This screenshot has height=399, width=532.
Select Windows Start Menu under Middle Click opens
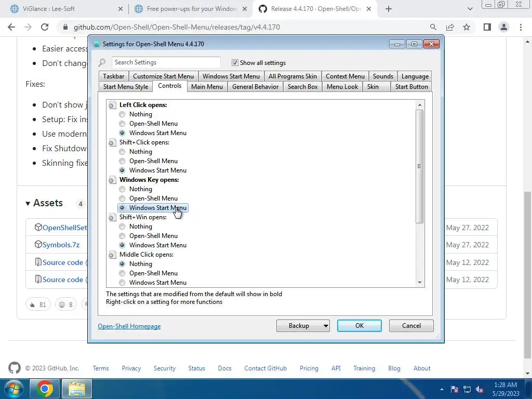pyautogui.click(x=122, y=283)
